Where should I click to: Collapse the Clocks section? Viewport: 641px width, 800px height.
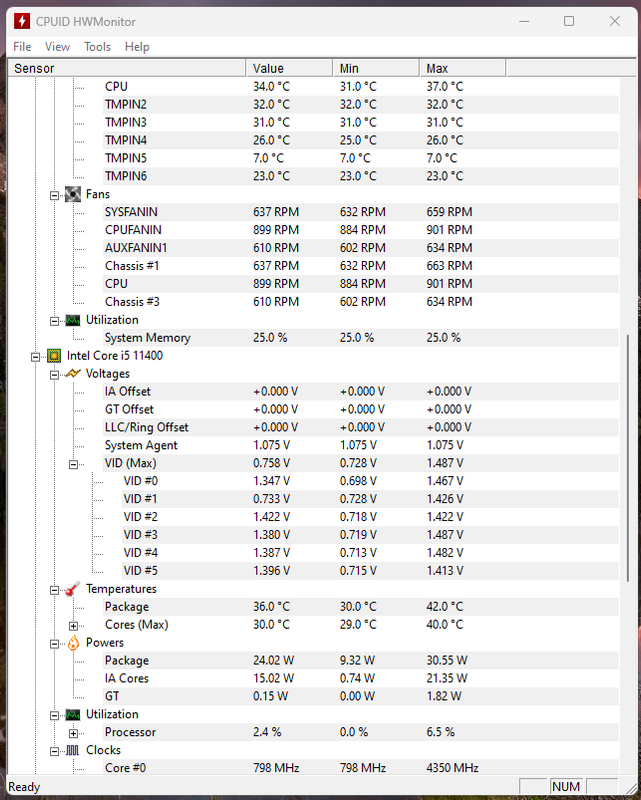tap(54, 752)
